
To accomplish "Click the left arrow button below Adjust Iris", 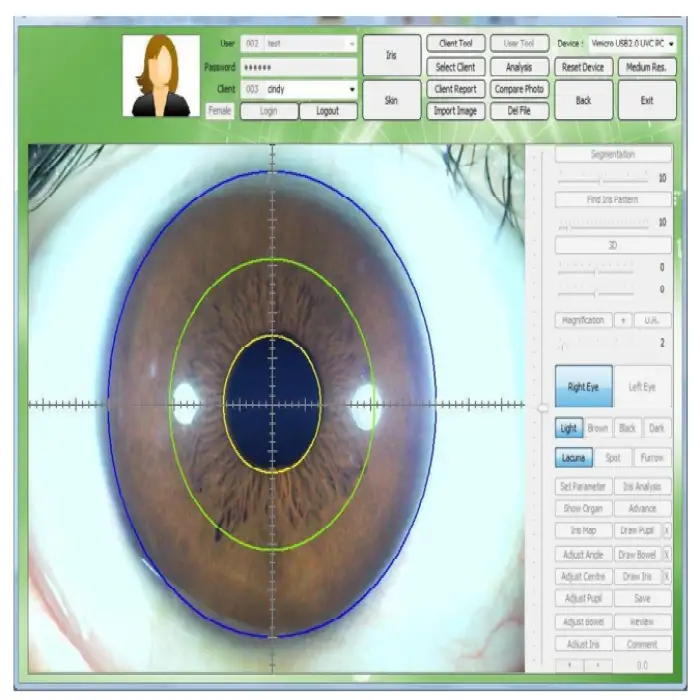I will pos(569,665).
